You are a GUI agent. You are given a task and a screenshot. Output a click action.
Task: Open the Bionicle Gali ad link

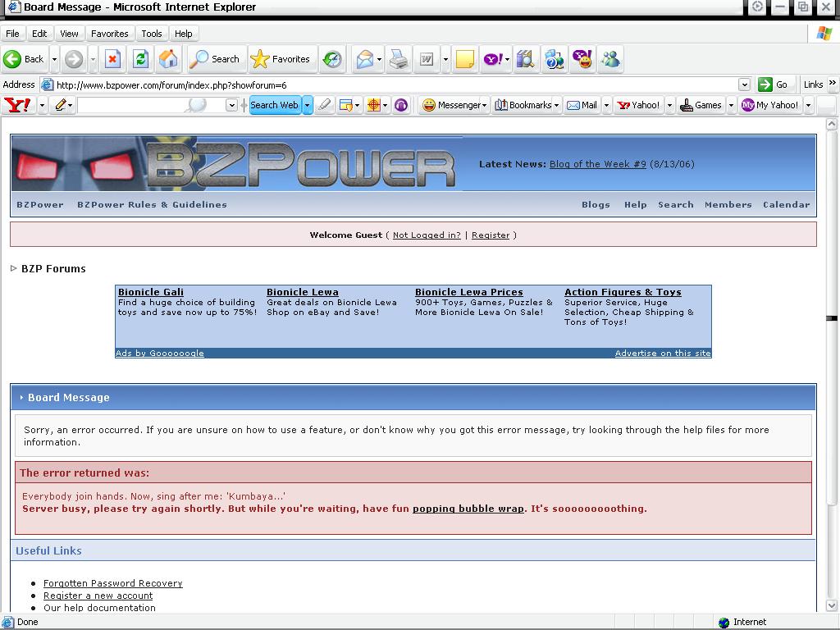point(151,292)
